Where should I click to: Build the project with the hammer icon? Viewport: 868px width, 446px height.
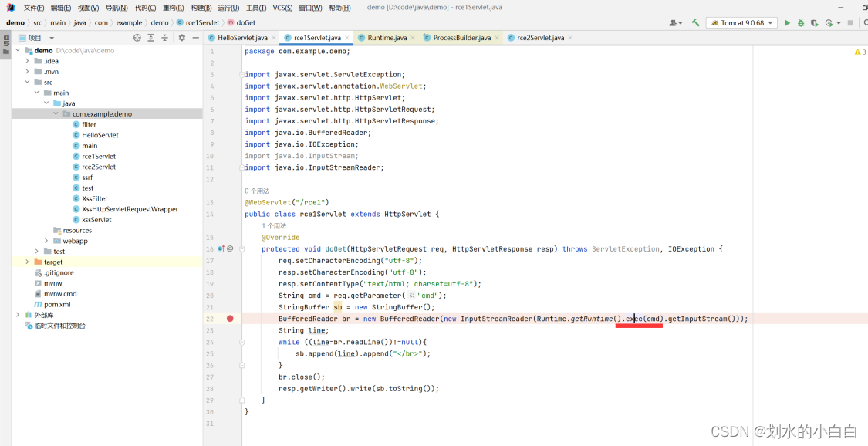coord(695,22)
